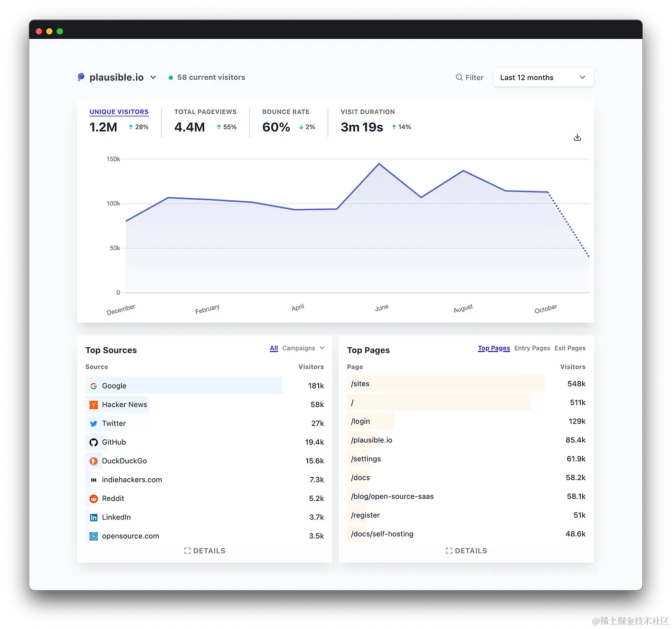Click the Reddit icon
This screenshot has height=629, width=672.
click(x=94, y=498)
